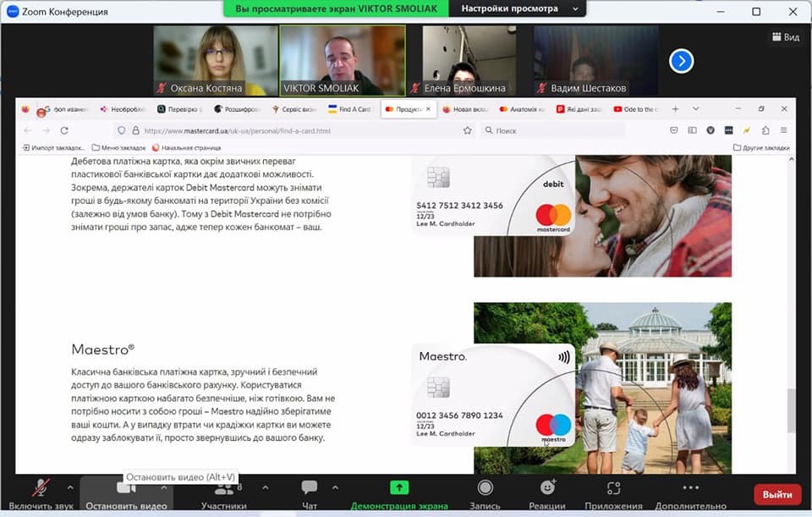Viewport: 812px width, 517px height.
Task: Open the Настройки просмотра dropdown
Action: point(518,8)
